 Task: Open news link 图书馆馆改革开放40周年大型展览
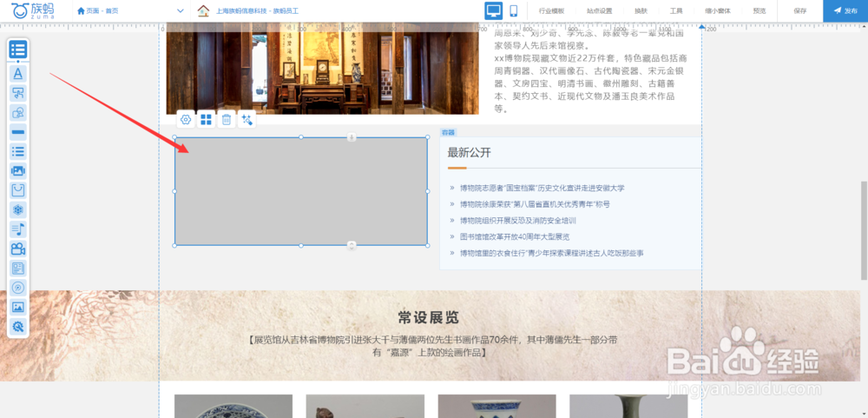514,236
